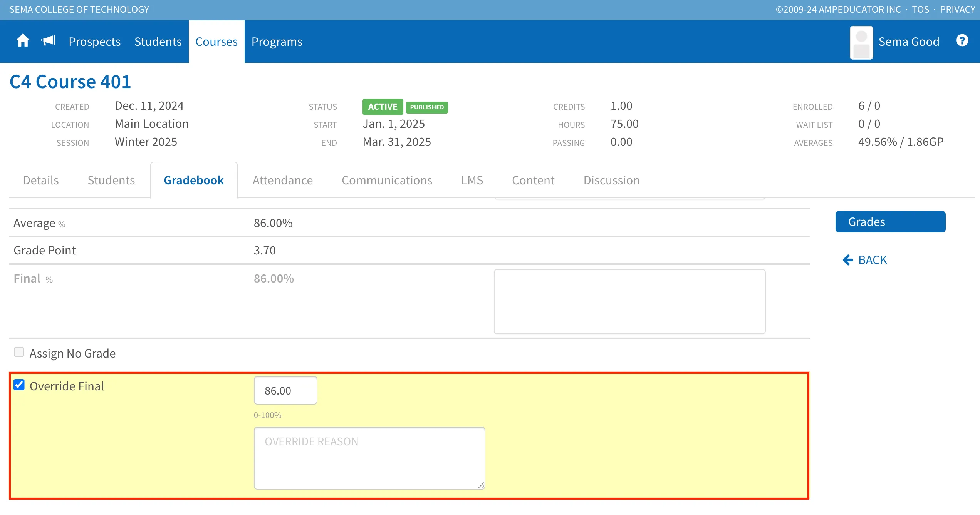Click the SEMA COLLEGE OF TECHNOLOGY header text
Screen dimensions: 980x515
point(79,10)
